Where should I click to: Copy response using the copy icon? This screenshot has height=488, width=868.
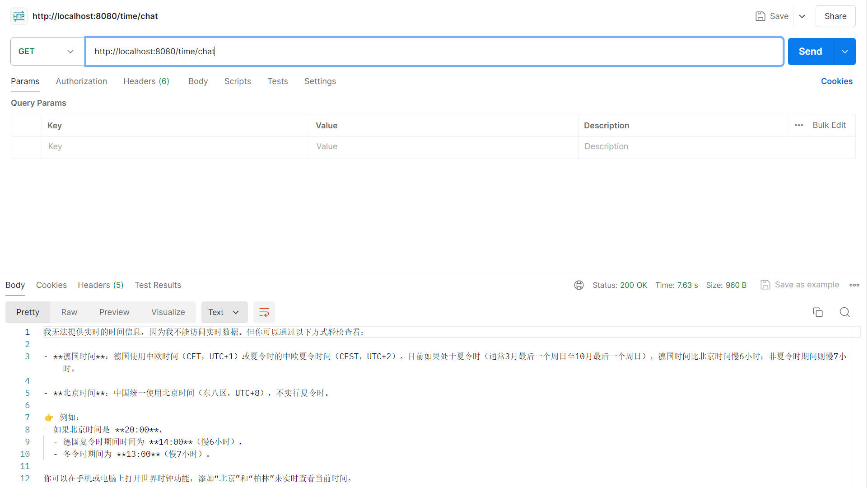pos(818,312)
